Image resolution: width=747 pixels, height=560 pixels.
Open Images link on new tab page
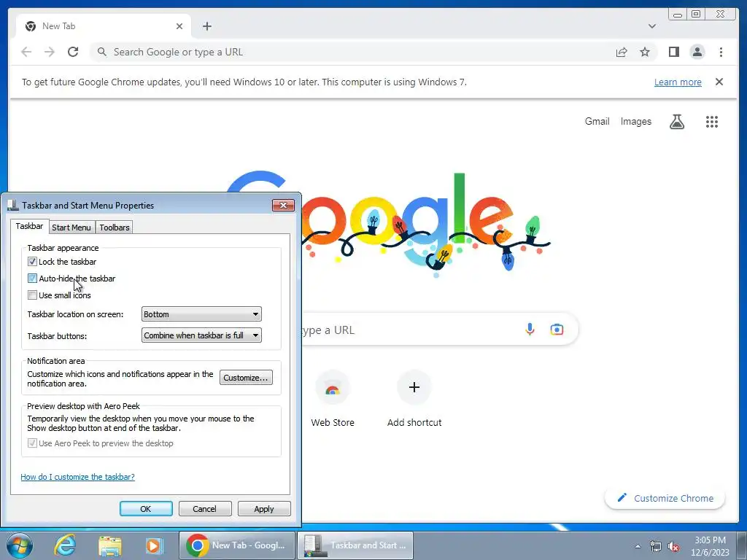click(x=635, y=122)
